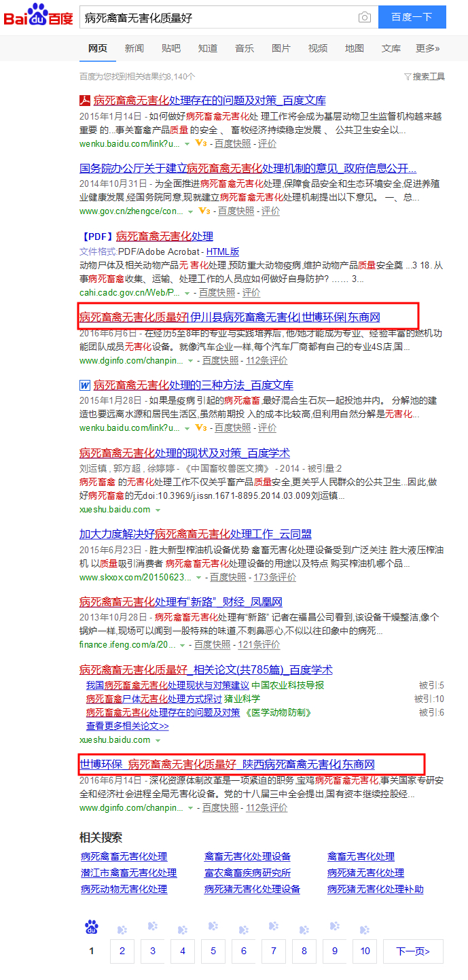Click the 搜索工具 label

(x=429, y=77)
